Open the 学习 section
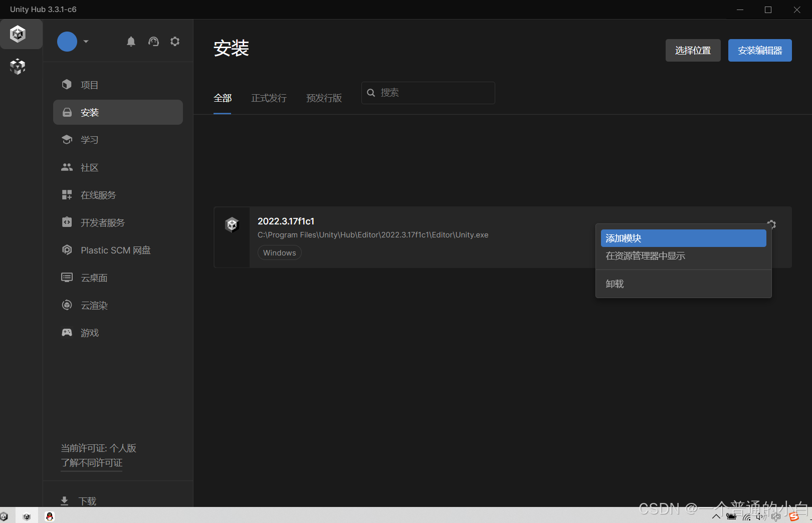This screenshot has height=523, width=812. (x=118, y=140)
